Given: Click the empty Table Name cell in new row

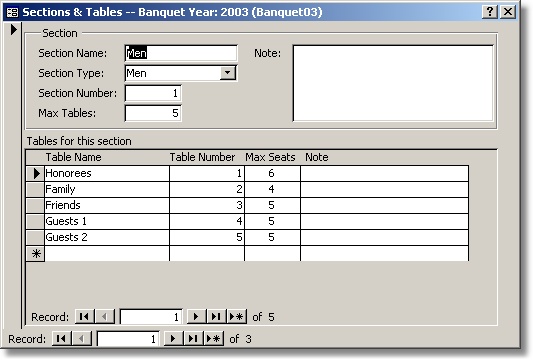Looking at the screenshot, I should (107, 254).
